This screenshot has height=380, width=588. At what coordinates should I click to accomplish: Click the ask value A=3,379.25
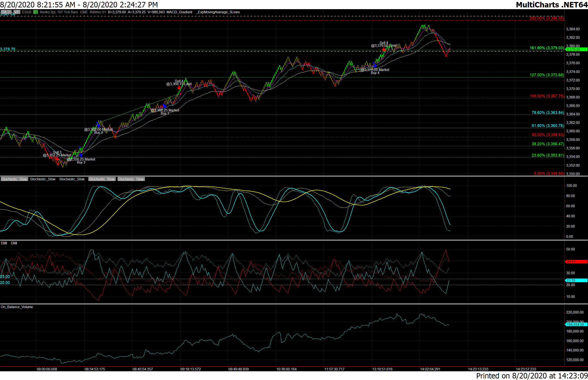point(137,12)
